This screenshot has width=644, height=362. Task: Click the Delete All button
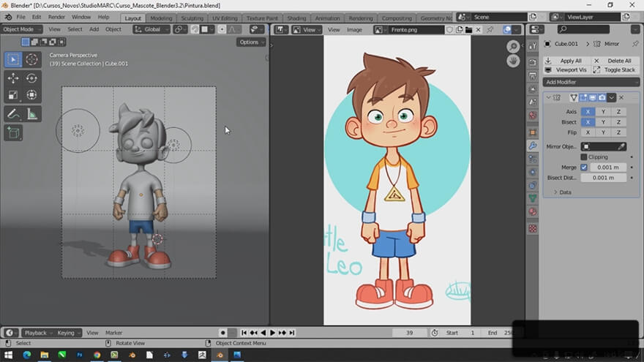click(615, 61)
